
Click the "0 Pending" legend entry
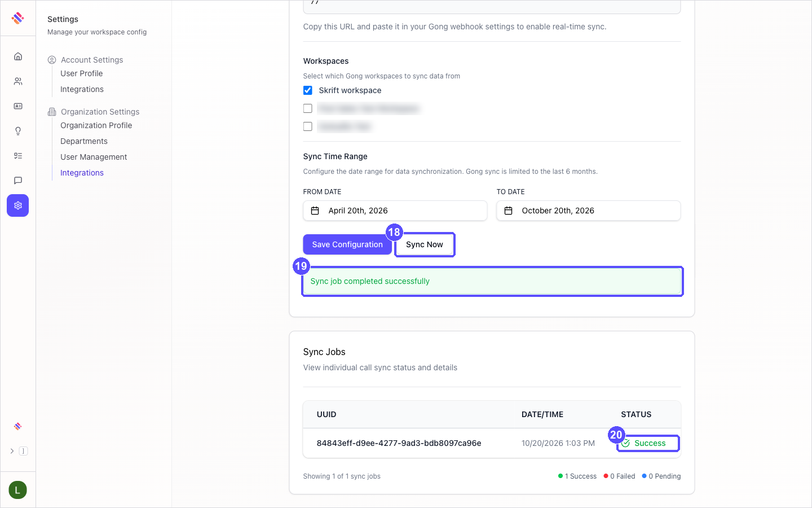[x=661, y=476]
